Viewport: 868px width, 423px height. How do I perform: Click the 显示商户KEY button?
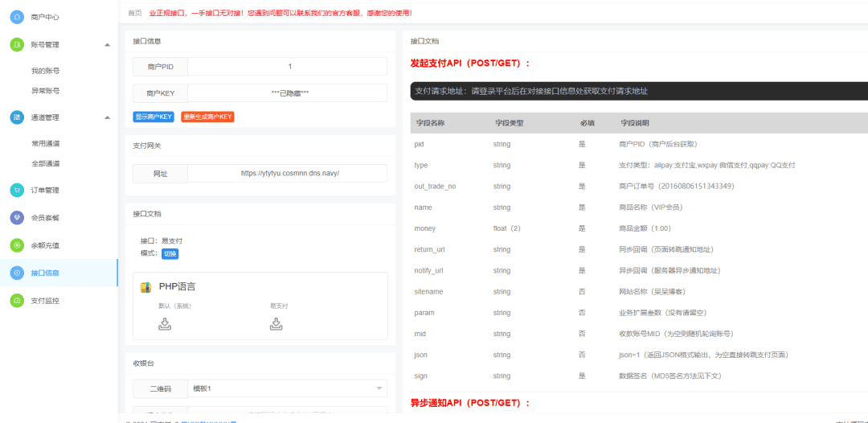coord(154,117)
